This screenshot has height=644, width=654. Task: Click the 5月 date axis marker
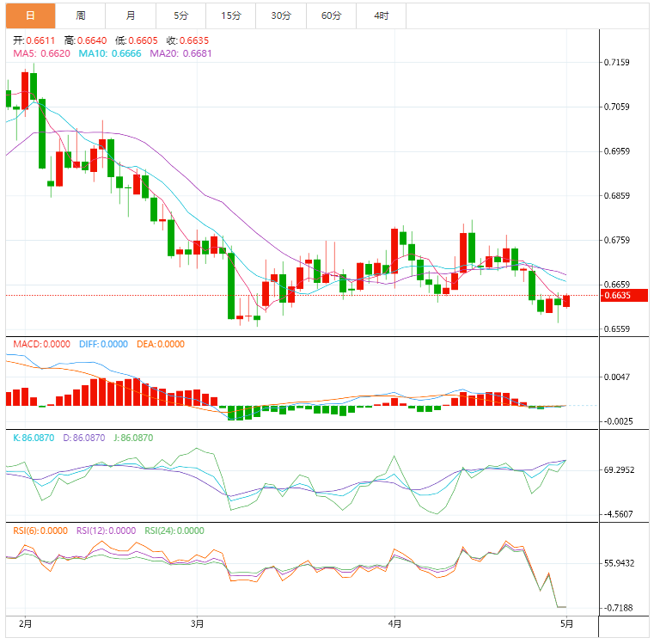[566, 624]
